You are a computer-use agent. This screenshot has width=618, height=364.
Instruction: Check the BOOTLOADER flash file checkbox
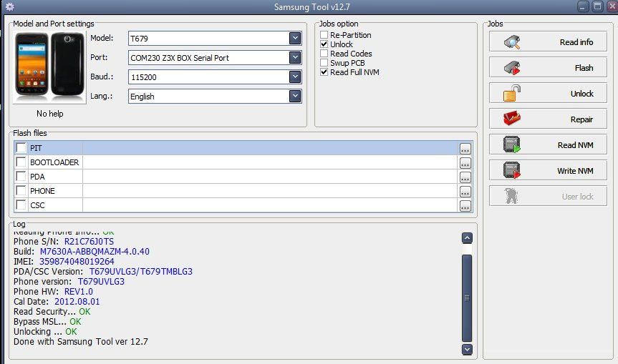pos(21,162)
